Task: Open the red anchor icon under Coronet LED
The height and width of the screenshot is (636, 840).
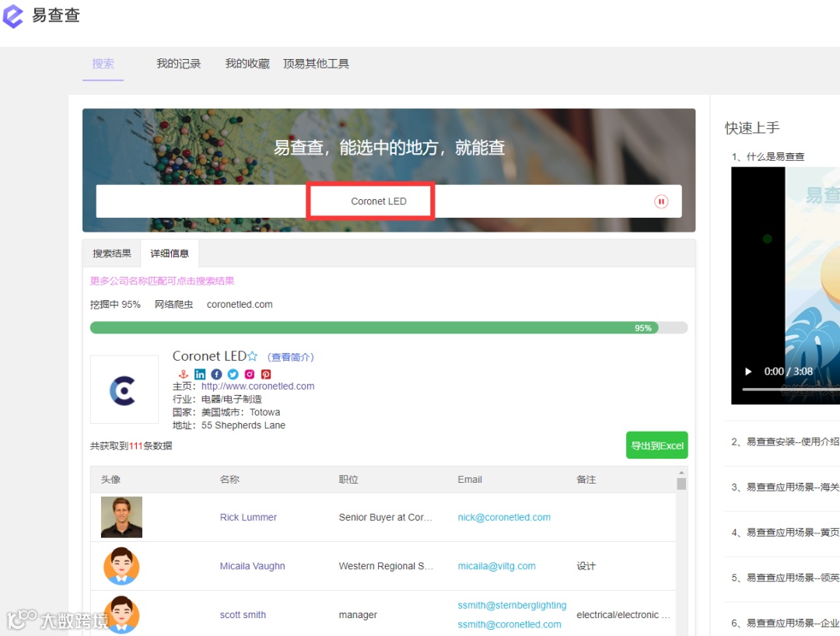Action: pyautogui.click(x=184, y=374)
